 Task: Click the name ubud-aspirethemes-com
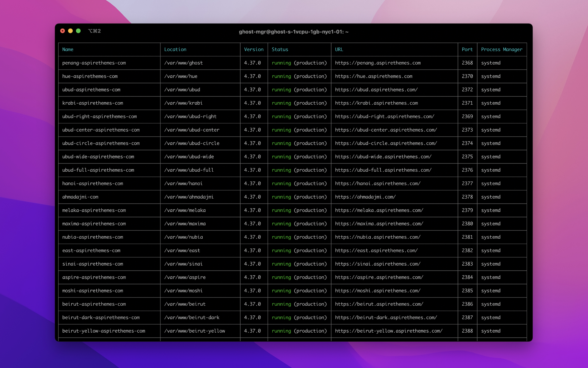tap(91, 90)
